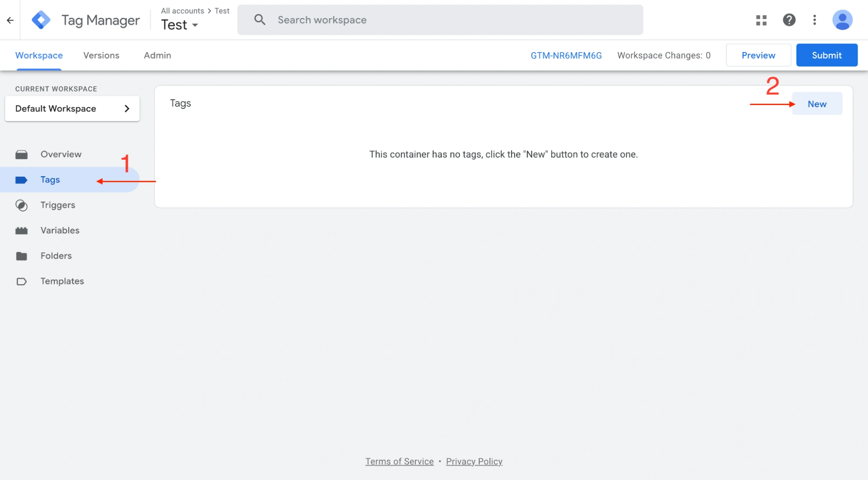Screen dimensions: 868x480
Task: Click the back arrow icon
Action: point(10,20)
